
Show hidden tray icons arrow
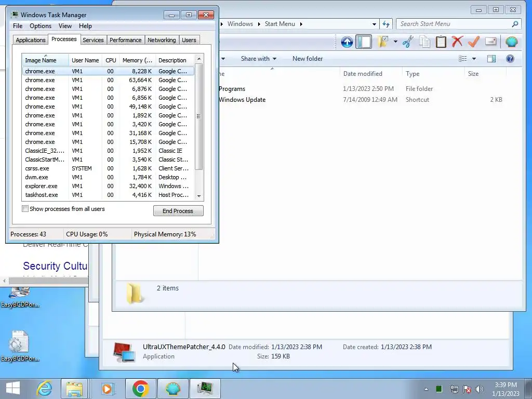pos(426,389)
